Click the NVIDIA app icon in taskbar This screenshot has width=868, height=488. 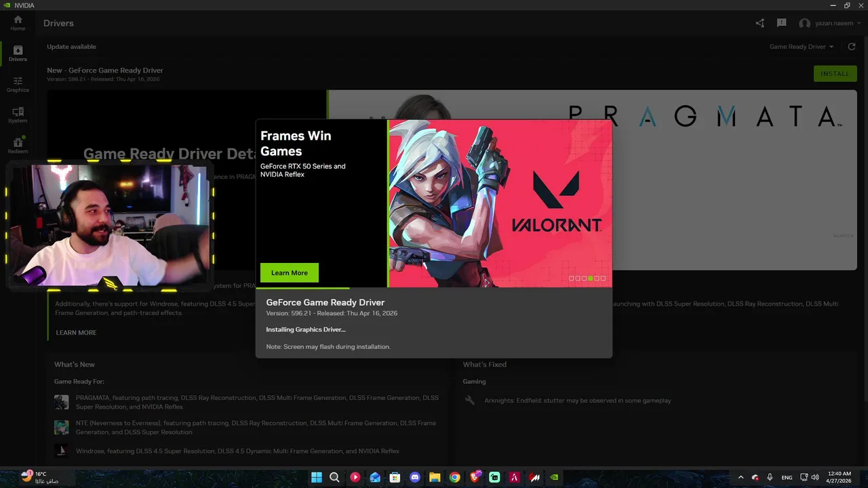click(555, 477)
